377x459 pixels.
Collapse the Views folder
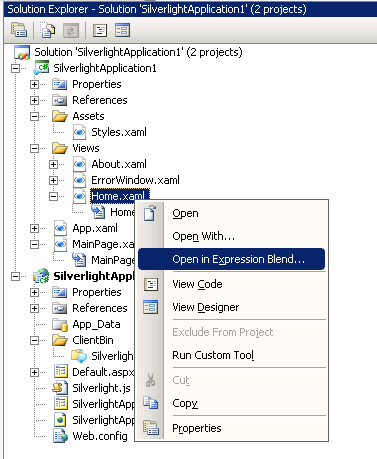(34, 148)
